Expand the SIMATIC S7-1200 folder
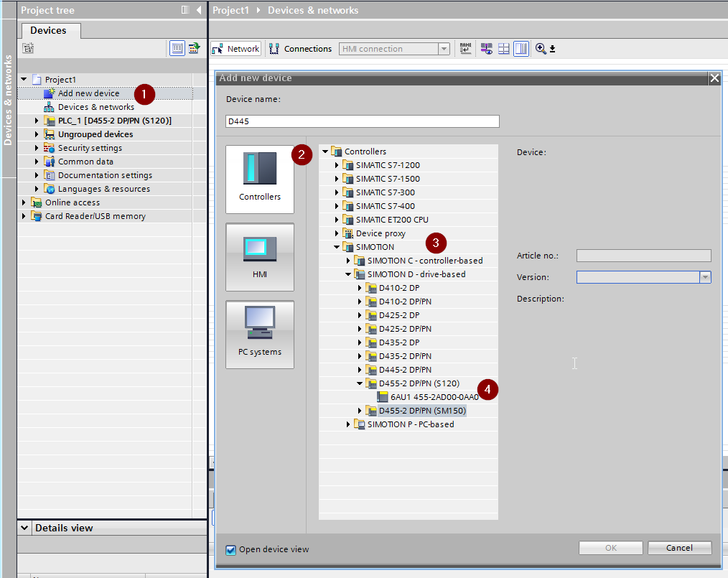 pyautogui.click(x=337, y=165)
